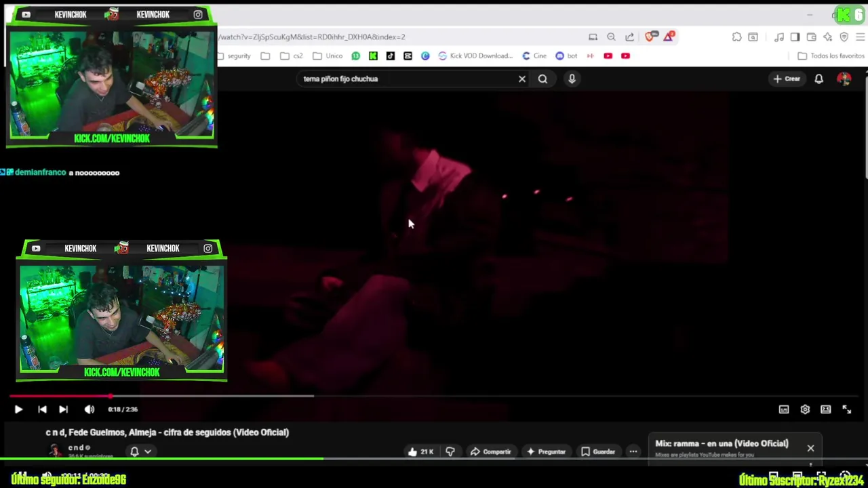Click the Preguntar button
Screen dimensions: 868x488
546,451
